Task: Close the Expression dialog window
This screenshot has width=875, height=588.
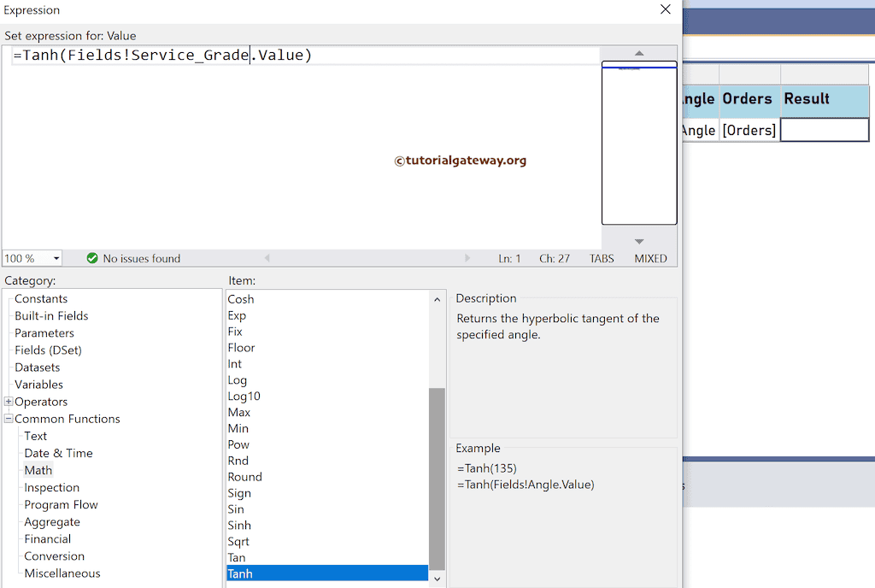Action: click(x=666, y=9)
